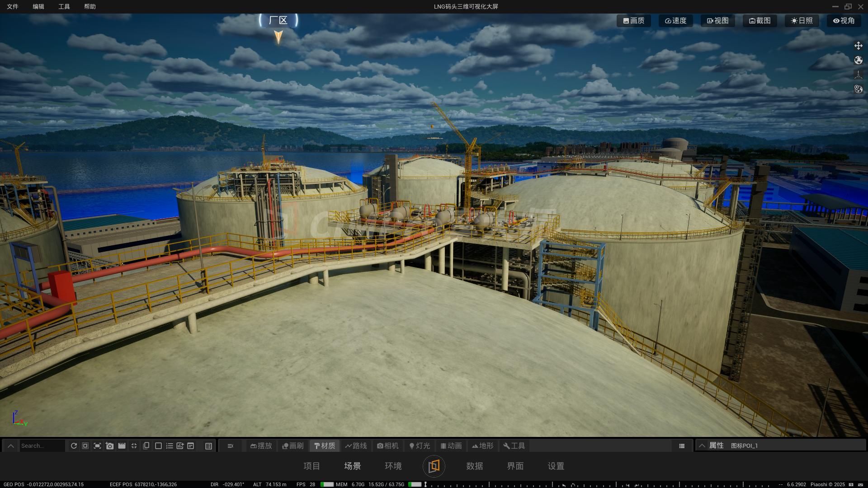Click the focus-on-selection bracket icon

pos(97,446)
